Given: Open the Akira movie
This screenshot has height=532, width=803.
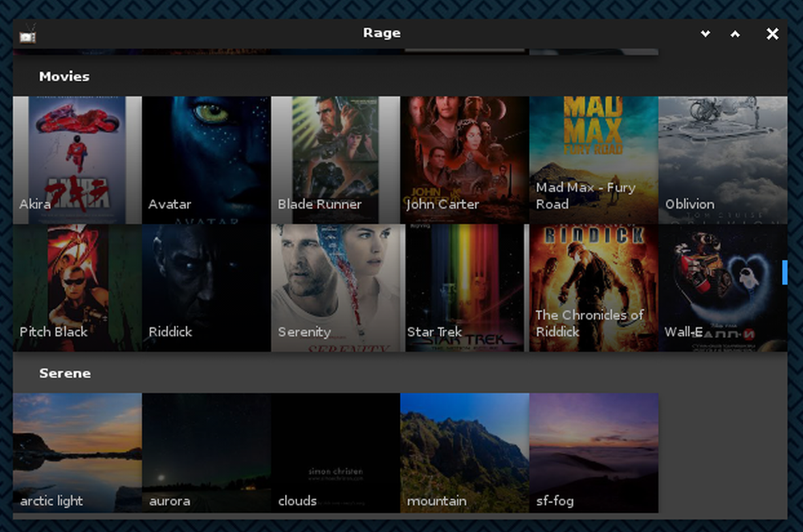Looking at the screenshot, I should 77,160.
